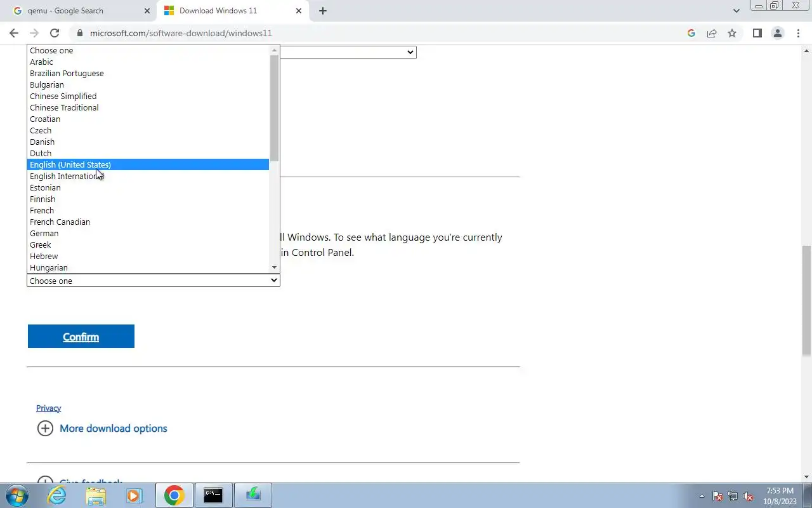Viewport: 812px width, 508px height.
Task: Click the network tray icon
Action: point(733,496)
